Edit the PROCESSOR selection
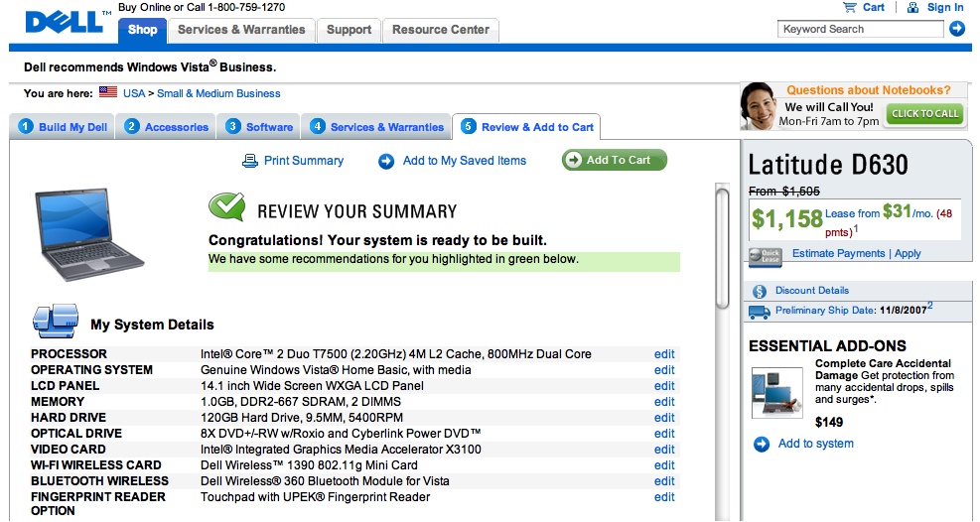 [664, 354]
